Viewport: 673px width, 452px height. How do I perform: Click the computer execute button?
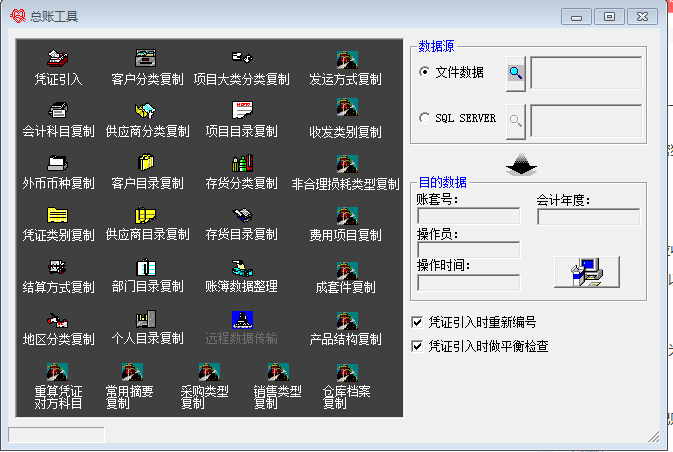587,272
